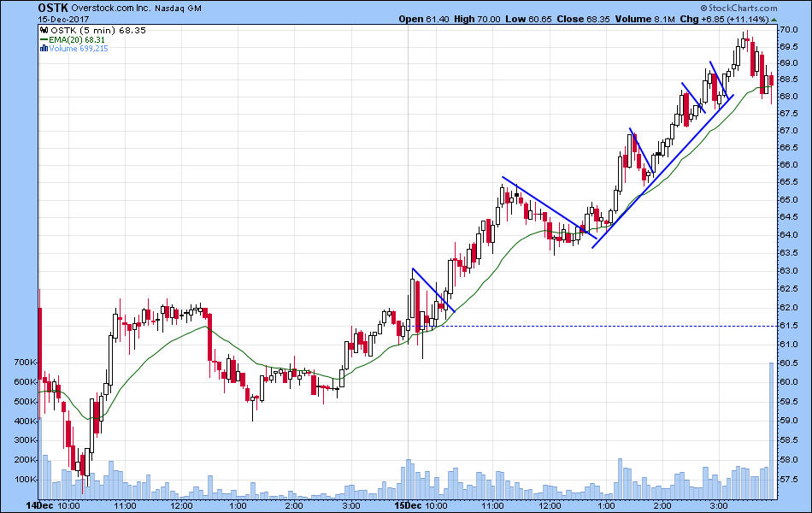Screen dimensions: 812x513
Task: Click the tall final volume bar
Action: pos(771,431)
